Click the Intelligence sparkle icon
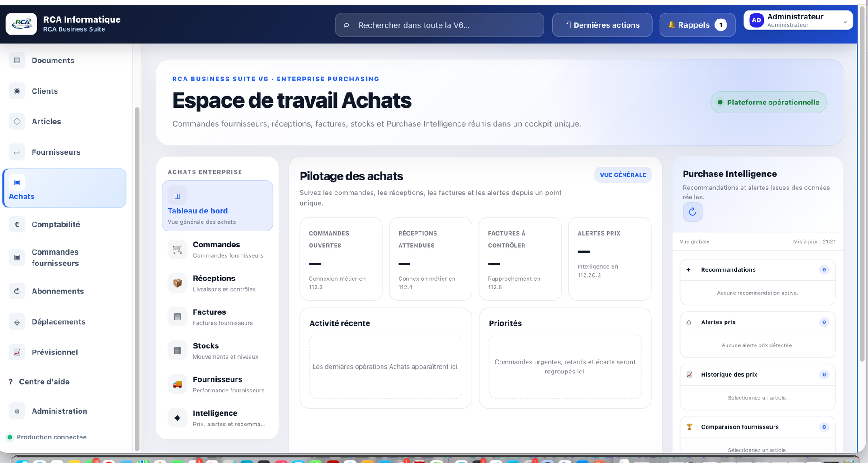Screen dimensions: 868x463 click(177, 418)
